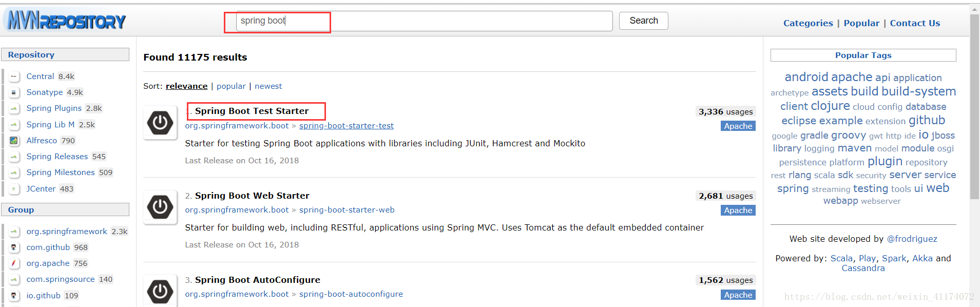Screen dimensions: 980x307
Task: Click the Alfresco repository icon
Action: pos(14,141)
